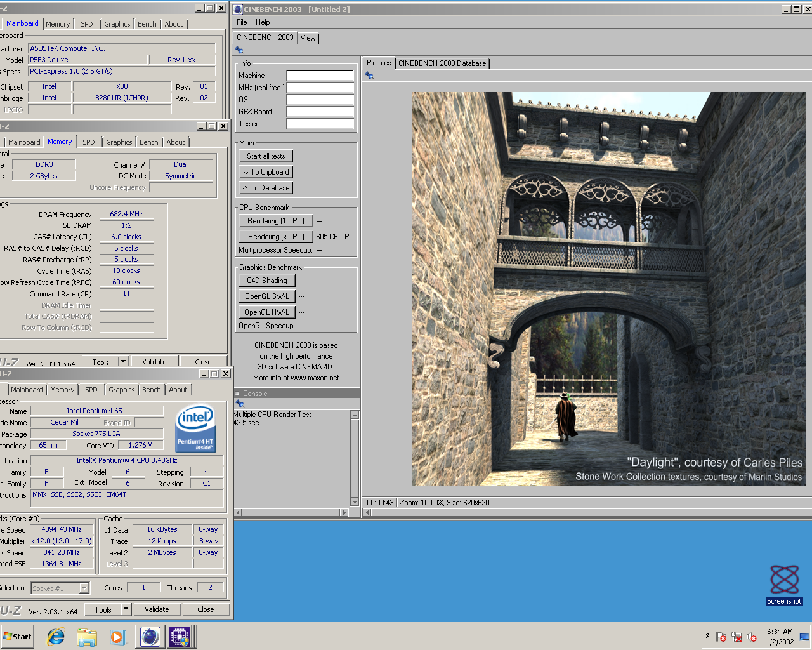Click the taskbar clock showing 6:34 AM

pyautogui.click(x=780, y=632)
